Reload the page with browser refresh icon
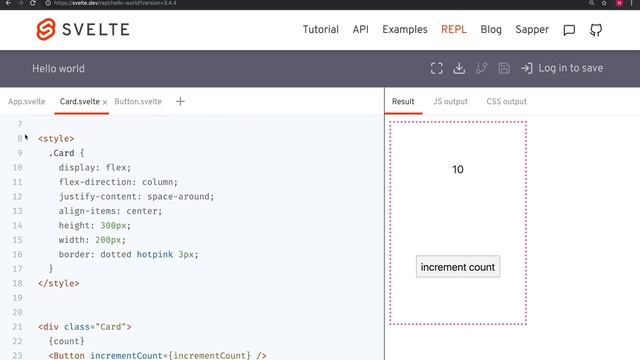The image size is (640, 360). [33, 3]
